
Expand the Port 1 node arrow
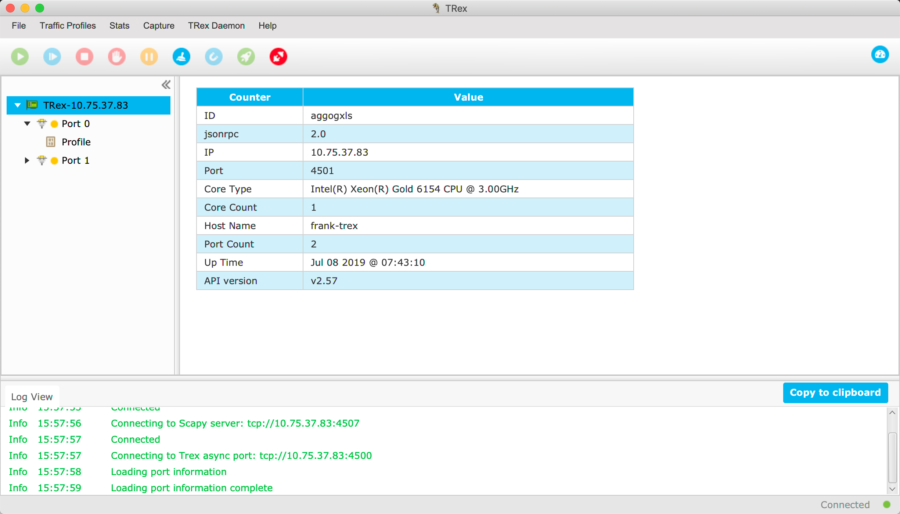(27, 160)
